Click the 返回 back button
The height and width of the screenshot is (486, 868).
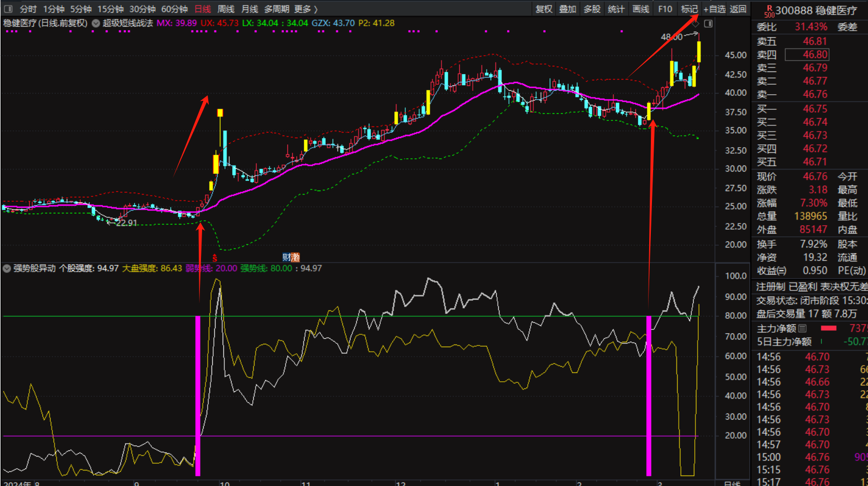pos(738,9)
